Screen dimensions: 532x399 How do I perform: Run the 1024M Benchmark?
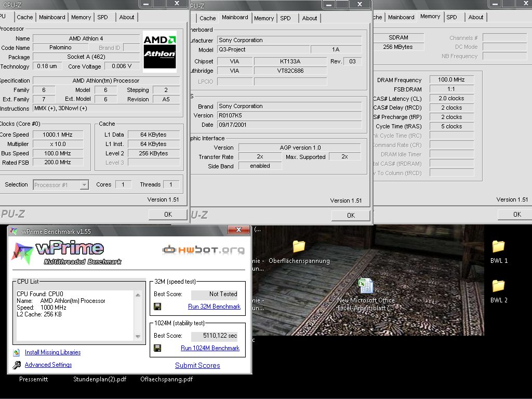coord(210,348)
